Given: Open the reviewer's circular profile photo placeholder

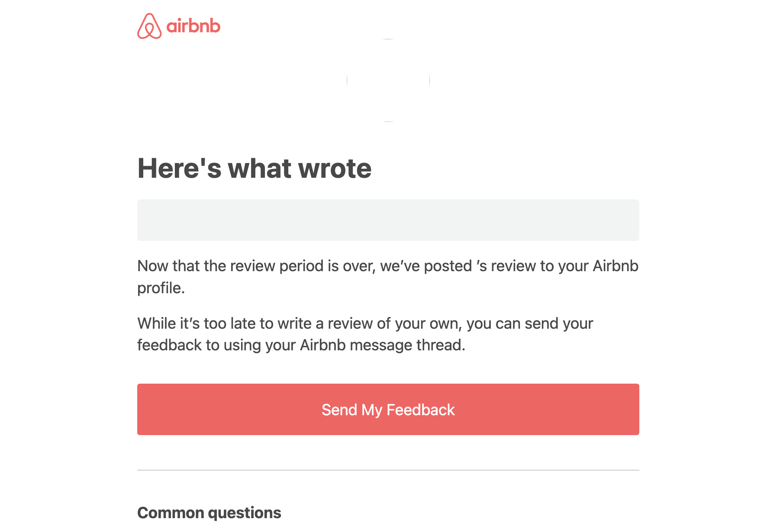Looking at the screenshot, I should coord(388,80).
